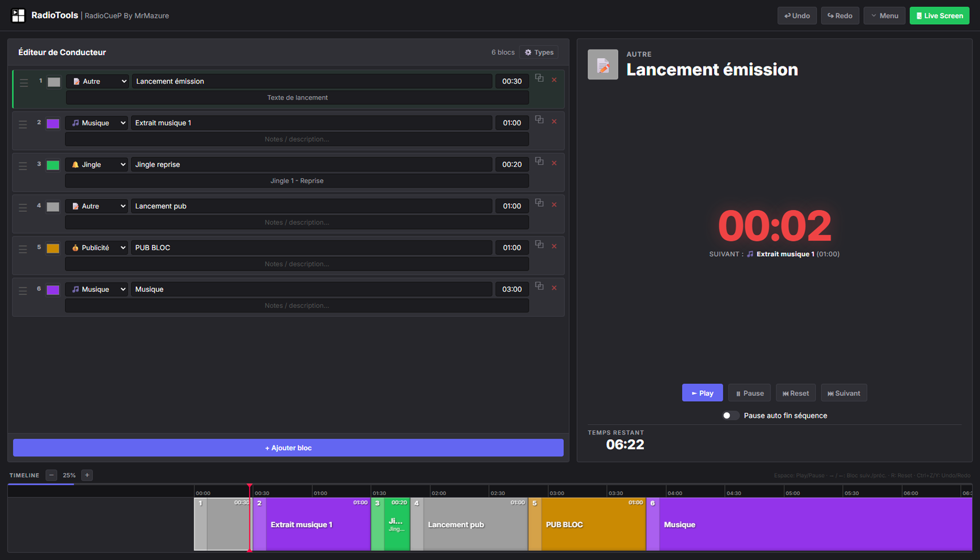Click drag handle of block 5 PUB BLOC
980x560 pixels.
(x=23, y=249)
